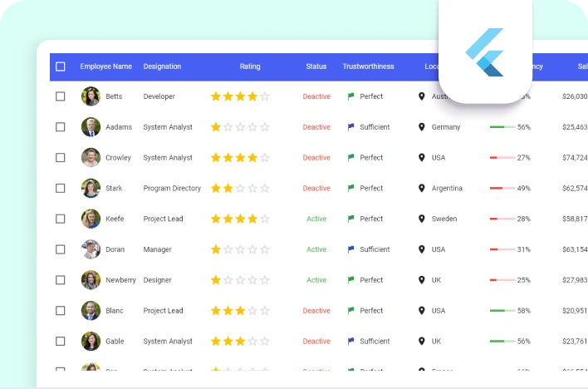Select the checkbox for Doran row
The image size is (588, 389).
coord(60,249)
